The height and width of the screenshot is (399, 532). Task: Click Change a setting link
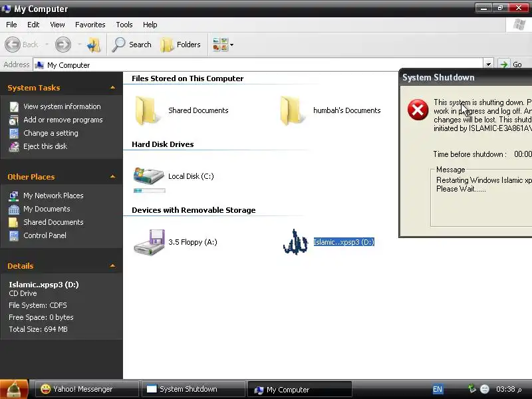pos(51,133)
